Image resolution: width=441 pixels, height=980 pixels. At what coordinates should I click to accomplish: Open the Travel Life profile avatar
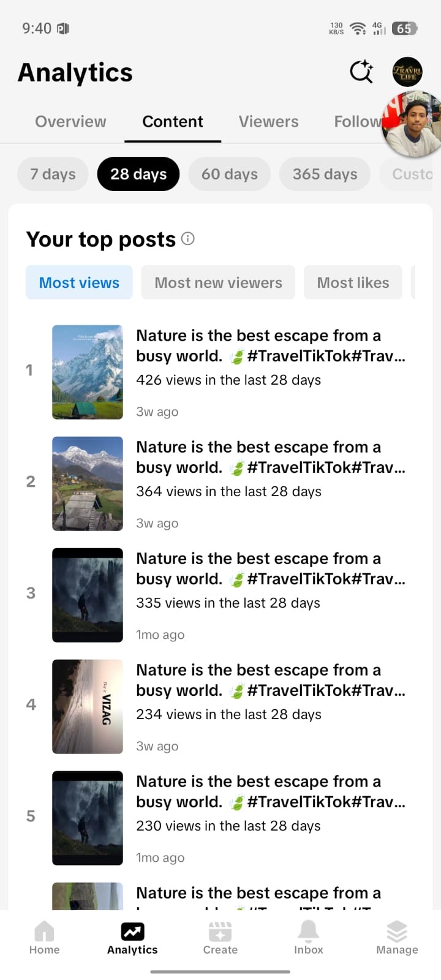tap(407, 72)
